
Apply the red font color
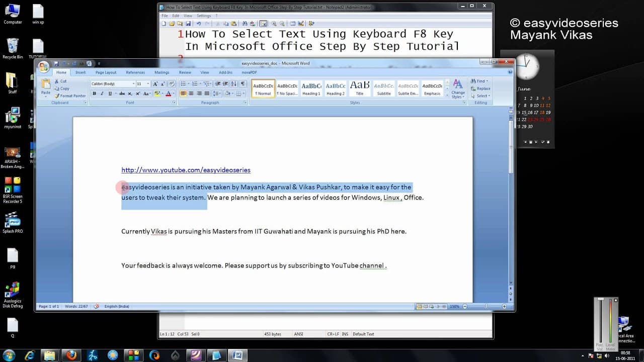pos(168,94)
